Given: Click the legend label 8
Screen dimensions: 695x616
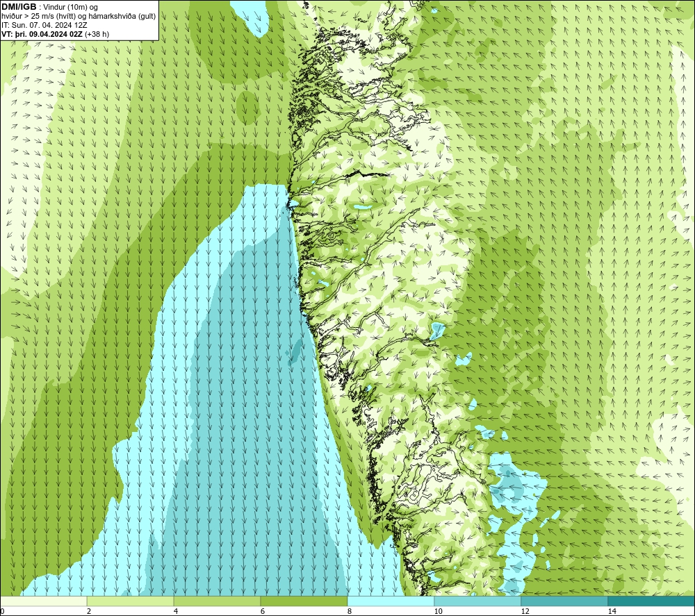Looking at the screenshot, I should [350, 611].
